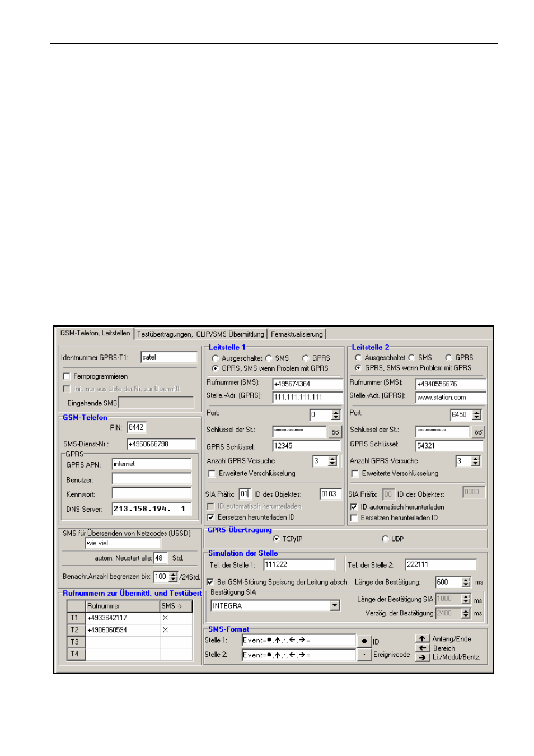Click Leitstelle 1 Rufnummer (SMS) field

(308, 384)
